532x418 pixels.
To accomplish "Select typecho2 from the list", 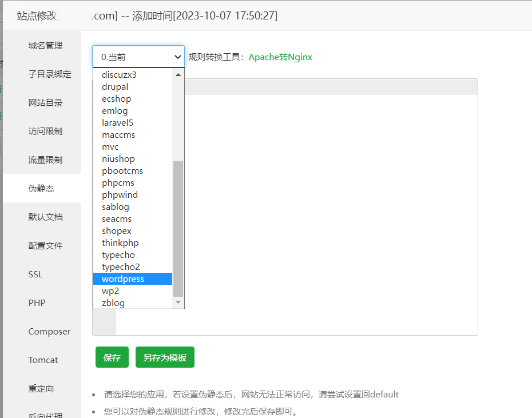I will (121, 267).
